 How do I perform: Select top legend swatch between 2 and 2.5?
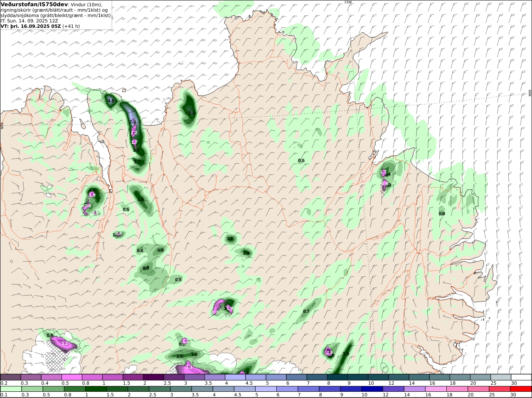[x=153, y=377]
